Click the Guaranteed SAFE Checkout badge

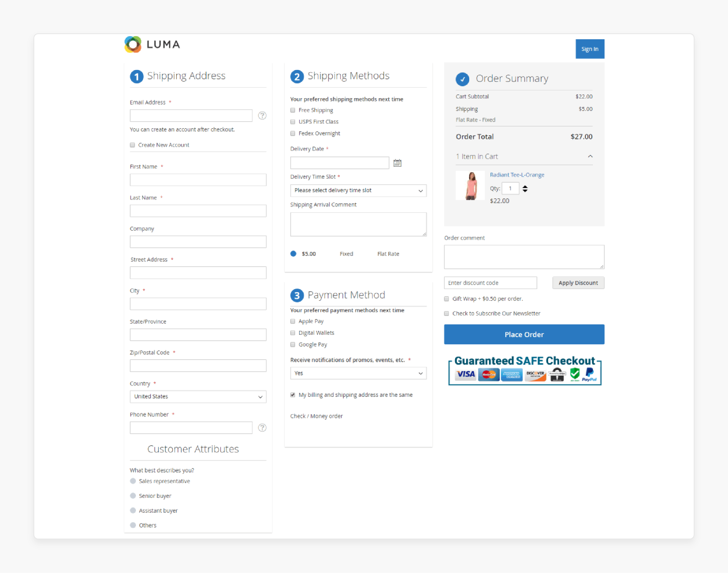pyautogui.click(x=525, y=370)
